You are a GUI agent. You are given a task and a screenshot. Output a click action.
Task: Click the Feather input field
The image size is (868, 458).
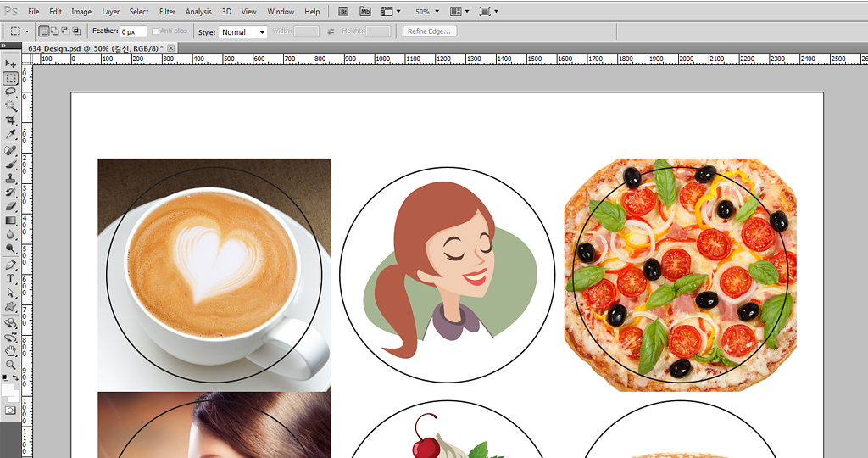(133, 31)
